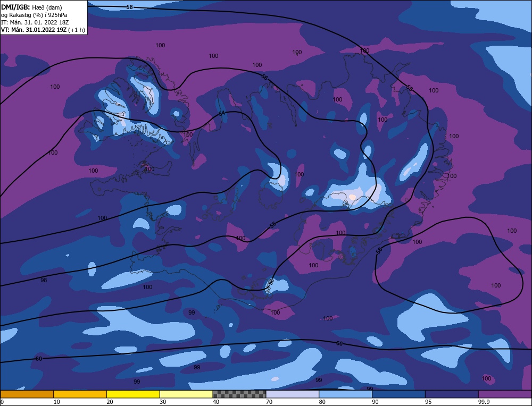Click the "DMI/IGB: Hæð (dam)" title line
Viewport: 532px width, 406px height.
(x=31, y=7)
